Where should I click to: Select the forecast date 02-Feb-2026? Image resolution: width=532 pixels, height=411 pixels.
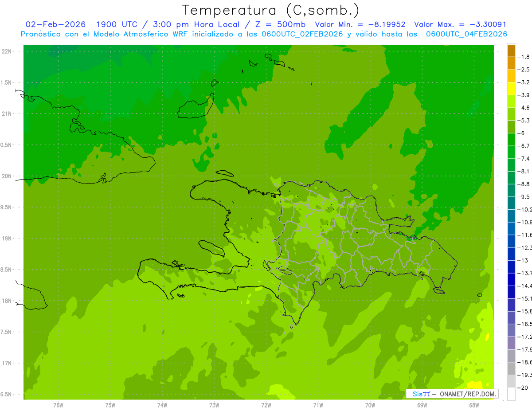pos(56,24)
